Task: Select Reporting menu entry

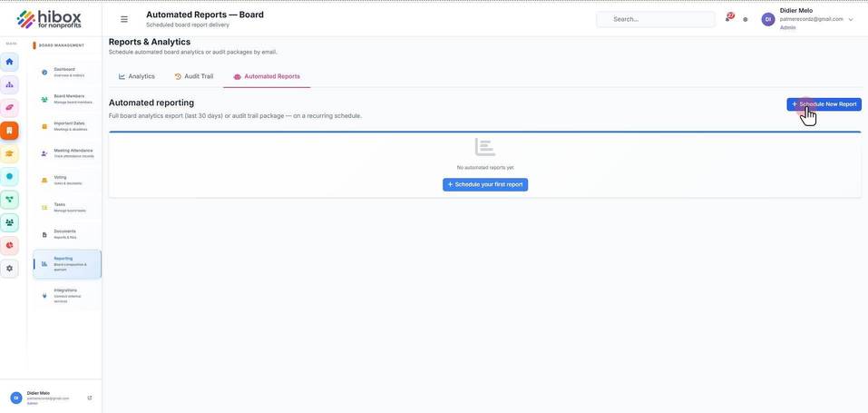Action: coord(67,264)
